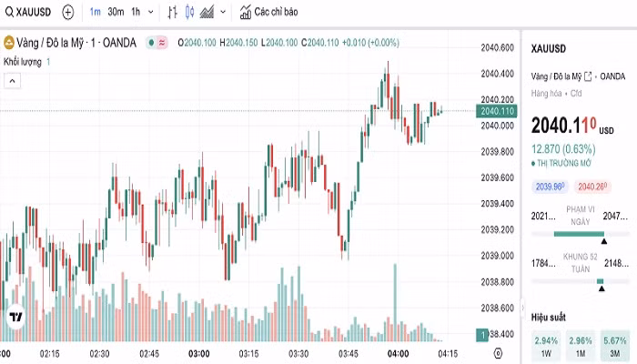This screenshot has height=364, width=637.
Task: Click the 52-week range slider marker
Action: 602,288
